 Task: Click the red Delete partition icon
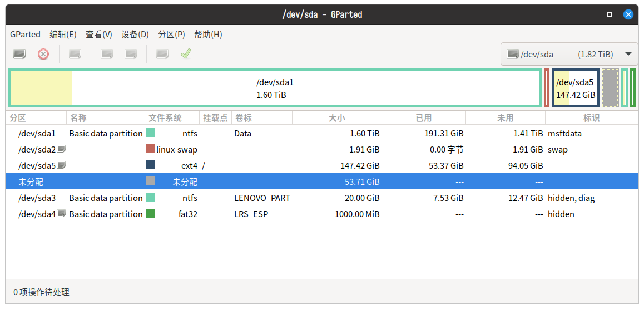[x=43, y=54]
